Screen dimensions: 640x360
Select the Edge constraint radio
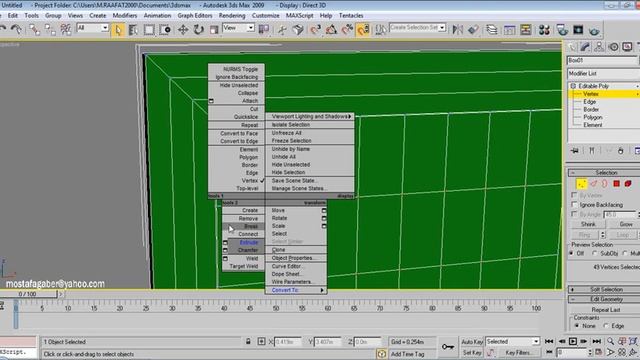click(x=606, y=326)
